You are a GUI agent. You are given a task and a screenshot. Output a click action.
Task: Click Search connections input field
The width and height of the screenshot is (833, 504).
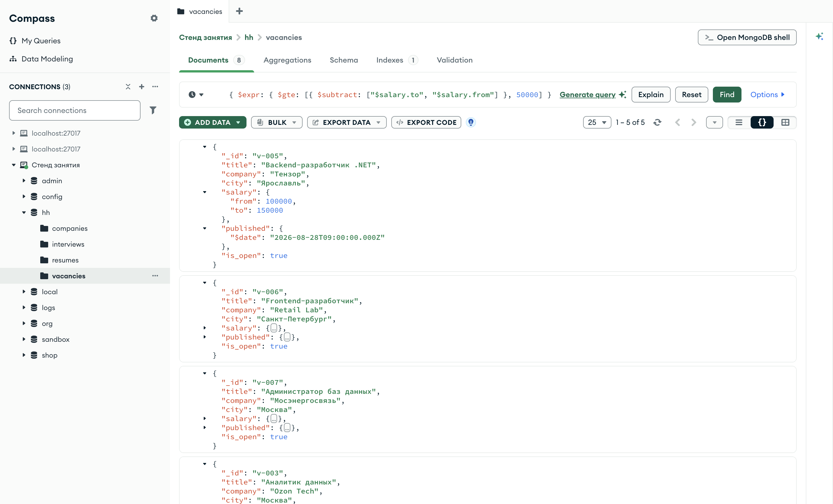click(75, 110)
